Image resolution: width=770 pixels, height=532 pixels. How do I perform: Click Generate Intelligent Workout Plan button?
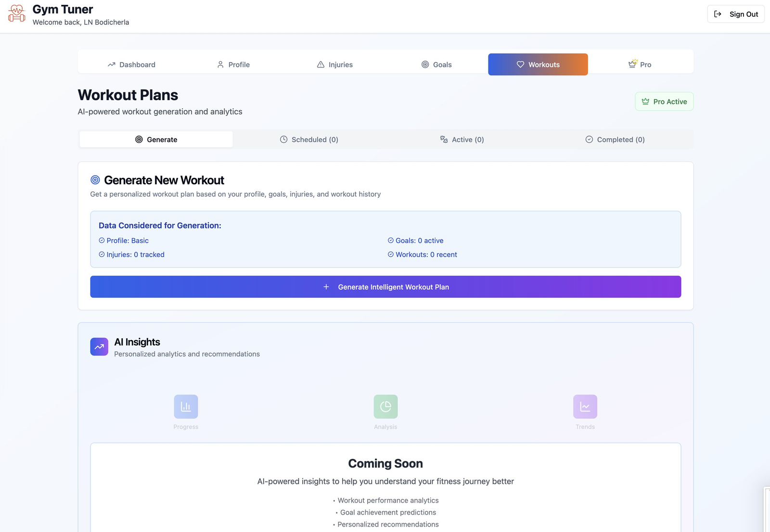click(x=385, y=287)
